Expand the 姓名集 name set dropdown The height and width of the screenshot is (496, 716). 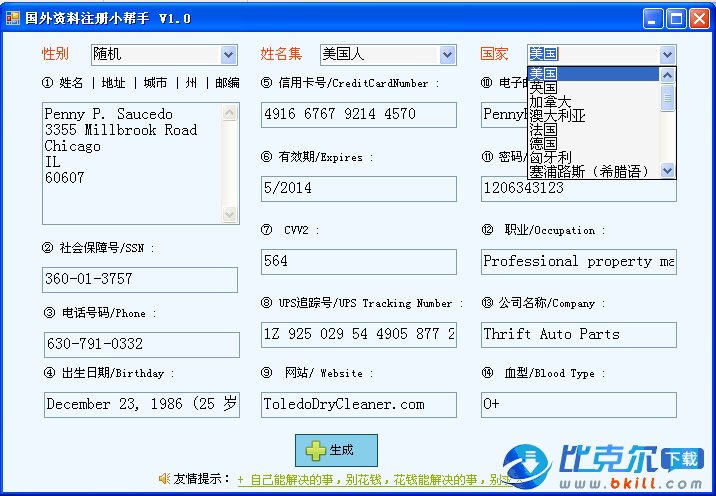pos(447,55)
